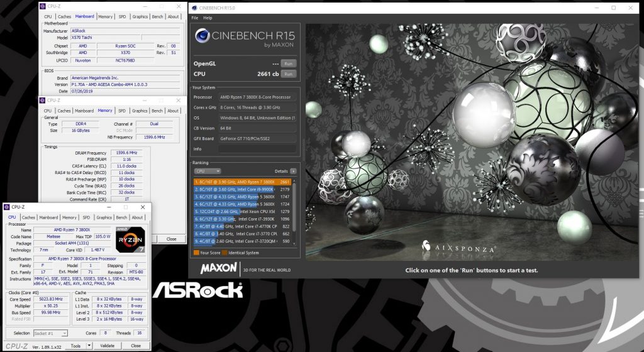Open the Help menu in Cinebench
The image size is (644, 352).
(208, 18)
